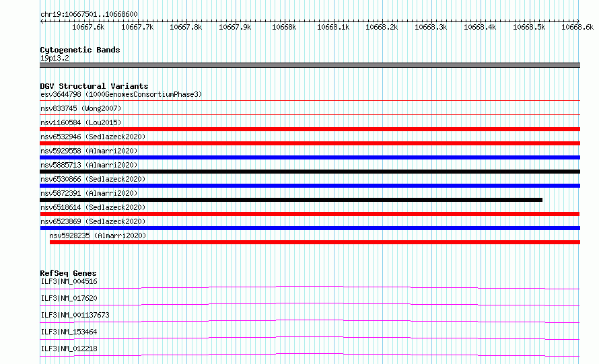Image resolution: width=599 pixels, height=364 pixels.
Task: Click the blue bar under nsv5929558
Action: pyautogui.click(x=310, y=157)
